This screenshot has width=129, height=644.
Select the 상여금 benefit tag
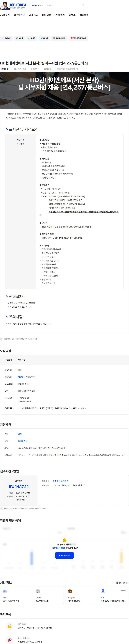point(19,38)
